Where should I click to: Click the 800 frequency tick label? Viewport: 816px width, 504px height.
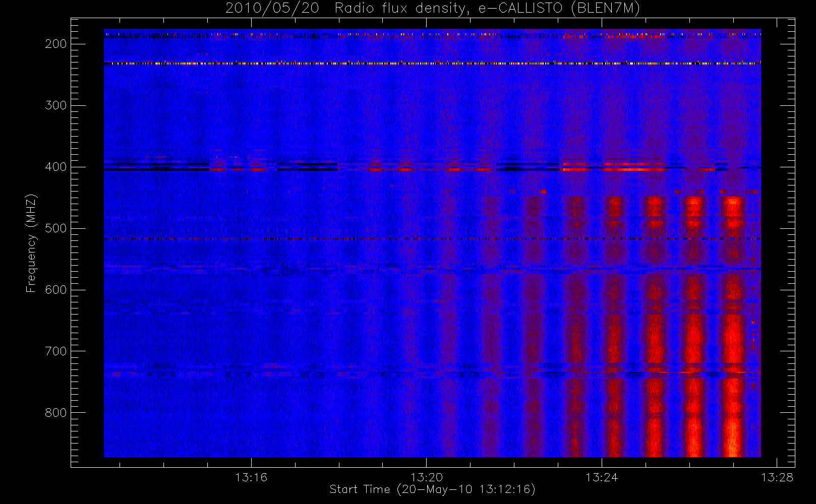(55, 413)
